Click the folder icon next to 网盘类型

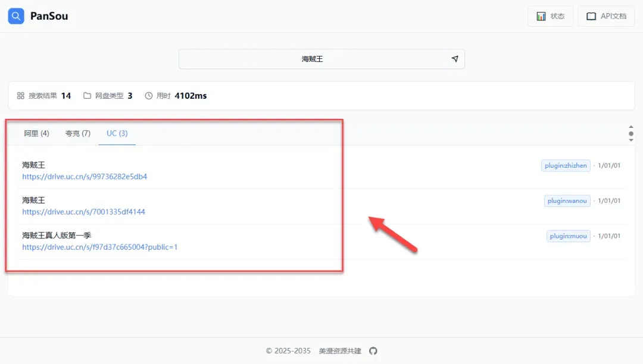87,96
